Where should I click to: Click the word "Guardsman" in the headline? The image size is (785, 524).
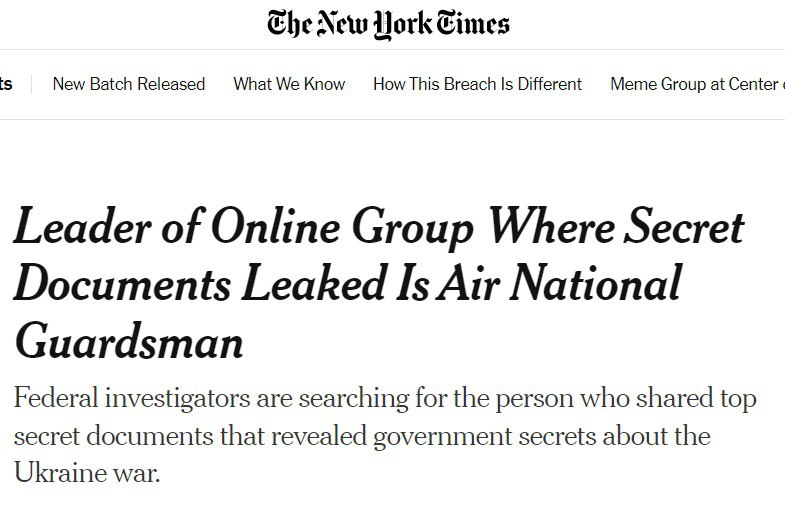coord(129,342)
